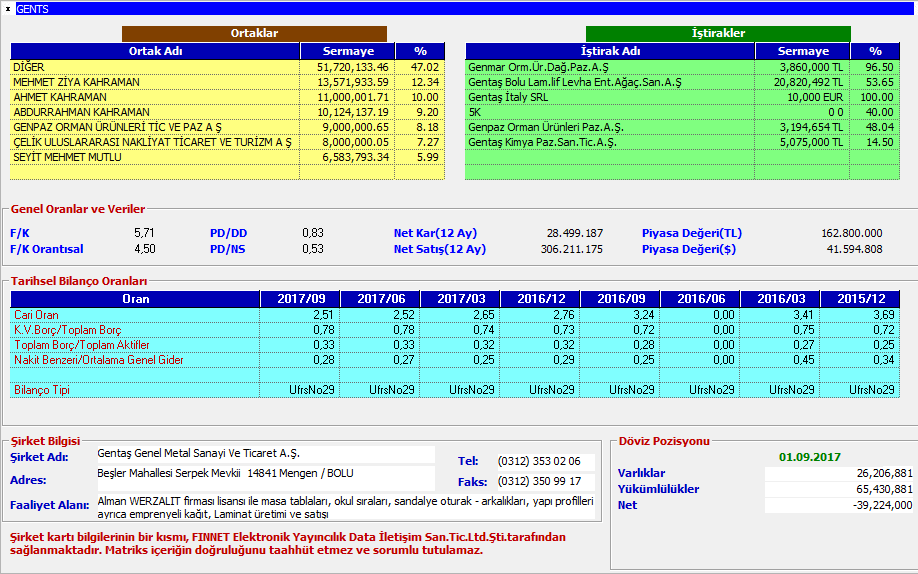Click Genpaz Orman Ürünleri Paz.A.Ş. subsidiary
The height and width of the screenshot is (574, 918).
(x=546, y=127)
